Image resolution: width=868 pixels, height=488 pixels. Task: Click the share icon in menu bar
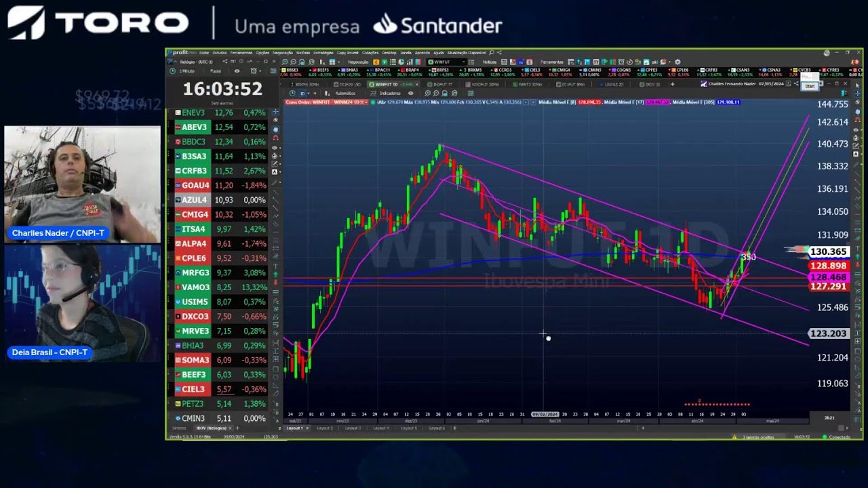[499, 53]
